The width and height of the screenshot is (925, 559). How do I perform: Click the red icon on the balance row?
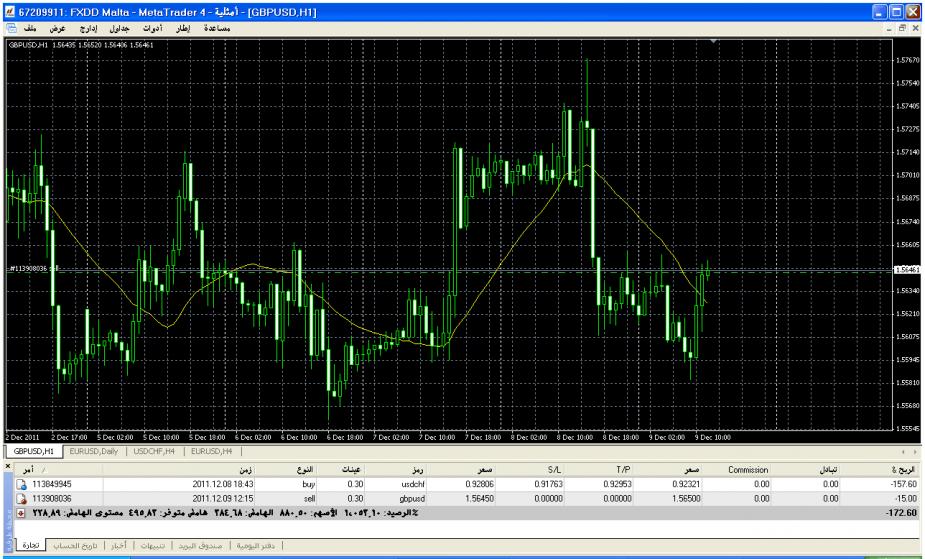21,513
